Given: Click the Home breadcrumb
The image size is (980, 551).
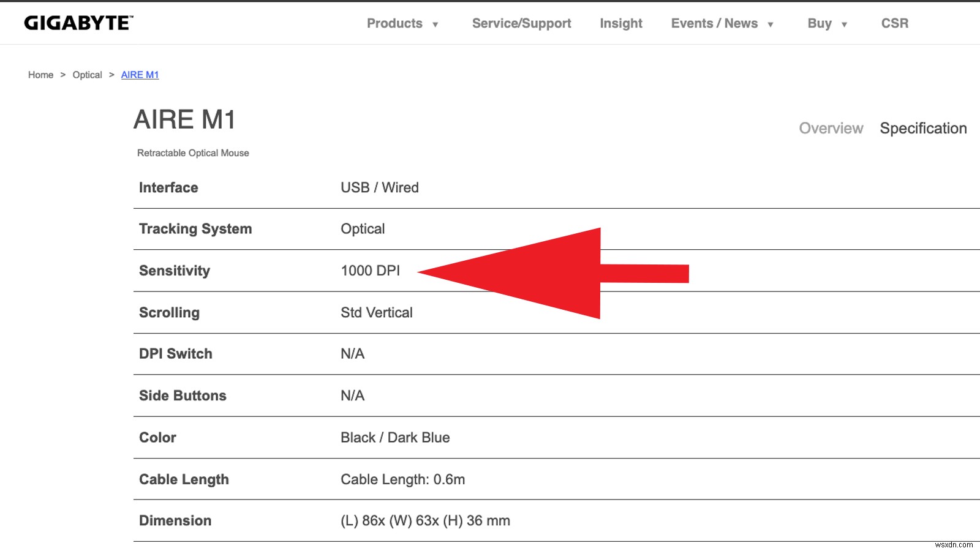Looking at the screenshot, I should pyautogui.click(x=40, y=75).
